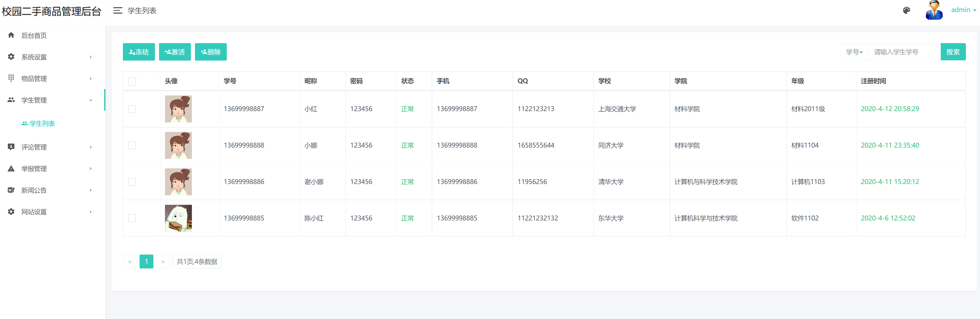Click registration time 2020-4-6 12:52:02
980x319 pixels.
(888, 218)
